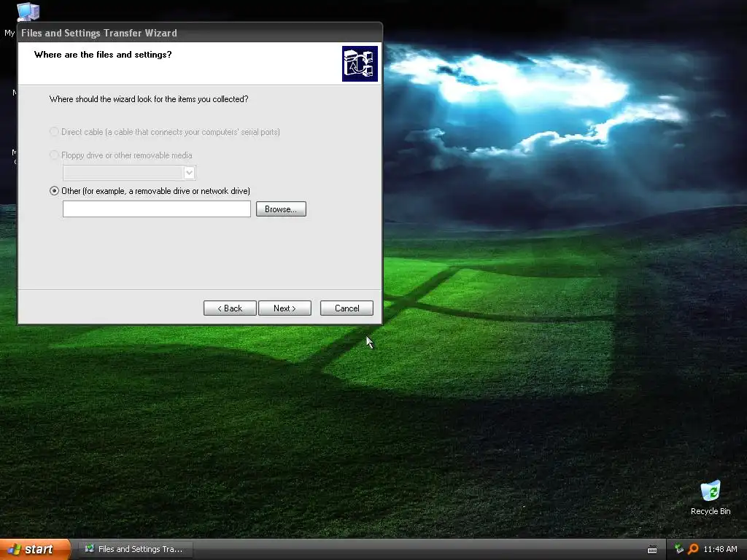Click the 'Where are the files and settings?' heading
This screenshot has height=560, width=747.
coord(103,55)
